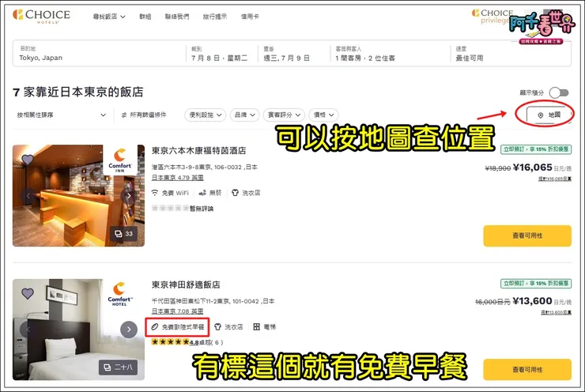Screen dimensions: 585x392
Task: Open the 4.8 rating reviews link
Action: (x=194, y=342)
